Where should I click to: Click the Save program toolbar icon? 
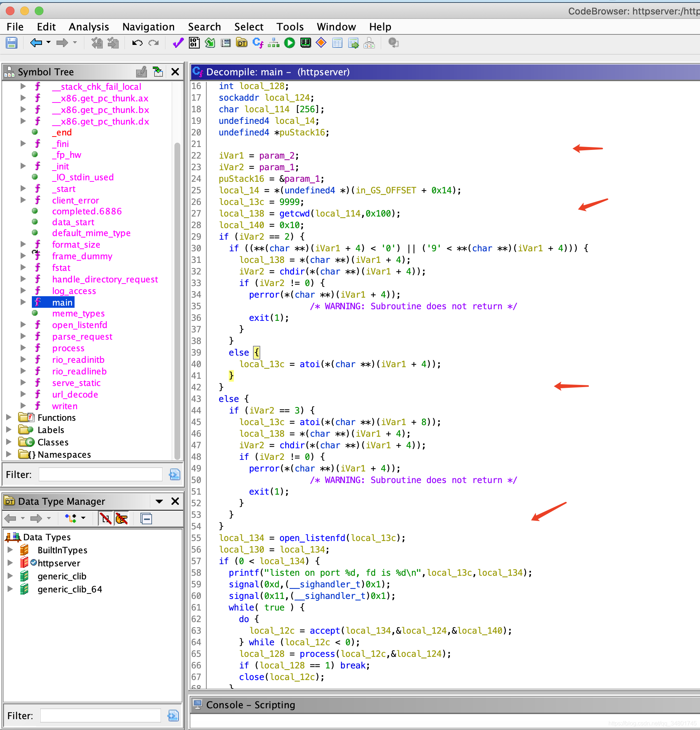point(11,43)
